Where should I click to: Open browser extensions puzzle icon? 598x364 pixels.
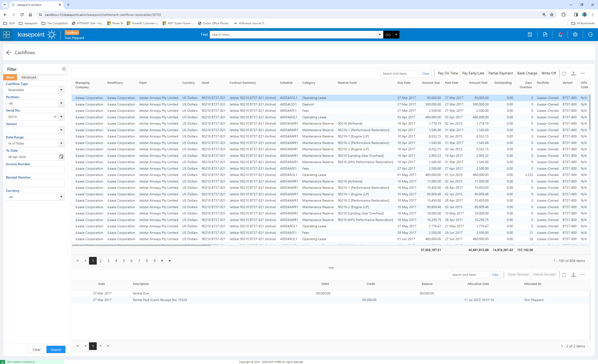(563, 15)
